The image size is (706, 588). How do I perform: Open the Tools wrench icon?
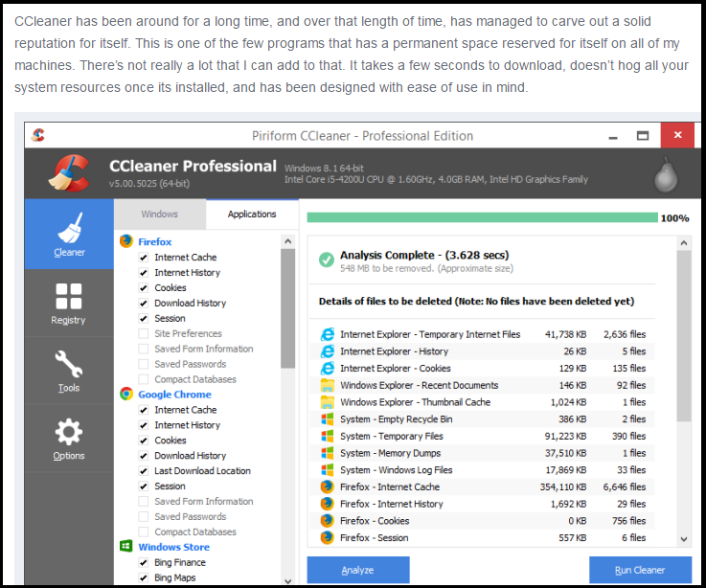click(x=69, y=364)
